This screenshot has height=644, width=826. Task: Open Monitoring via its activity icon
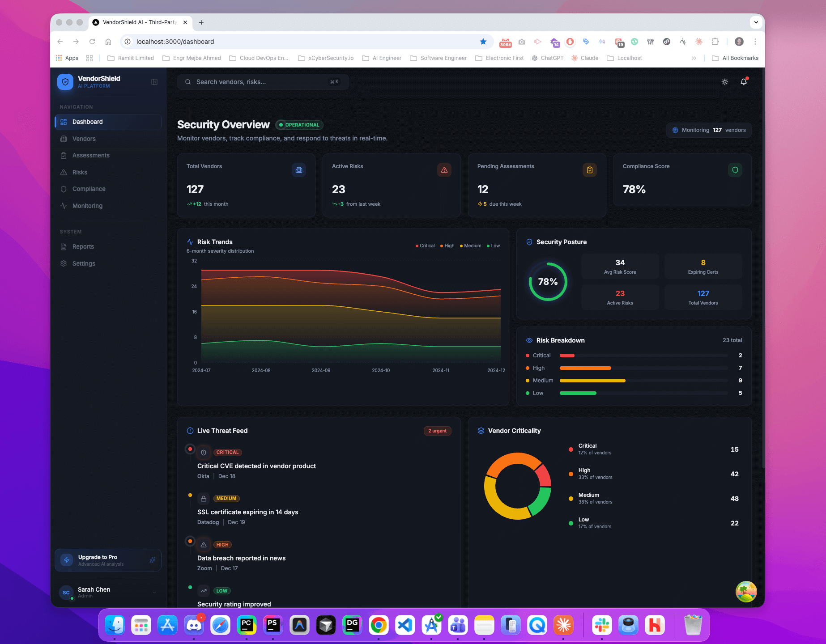click(x=64, y=206)
